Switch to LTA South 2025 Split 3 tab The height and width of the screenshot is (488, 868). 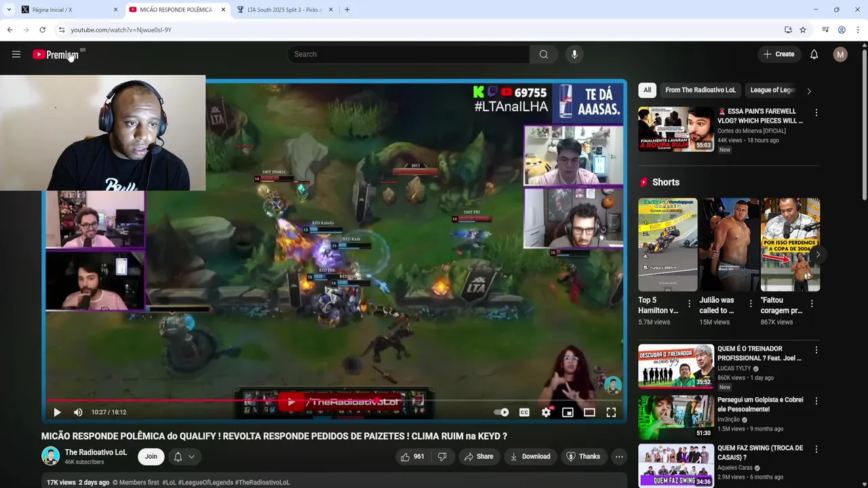285,9
